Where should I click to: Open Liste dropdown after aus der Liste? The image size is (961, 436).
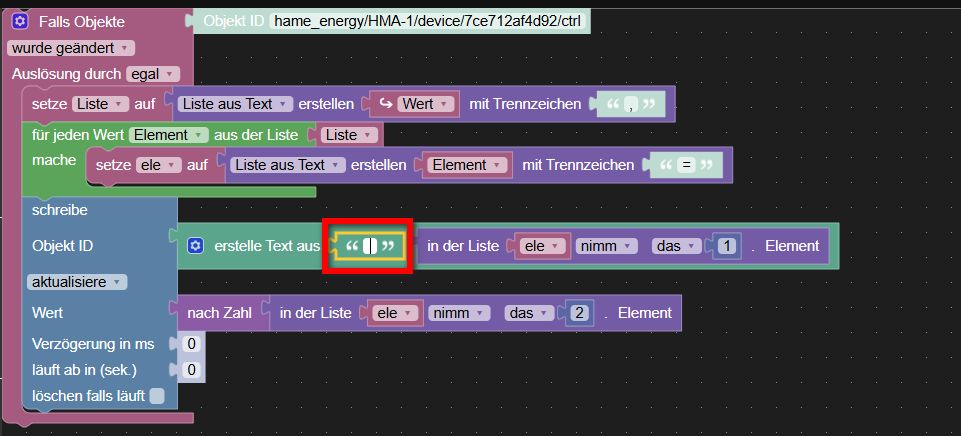pos(348,135)
